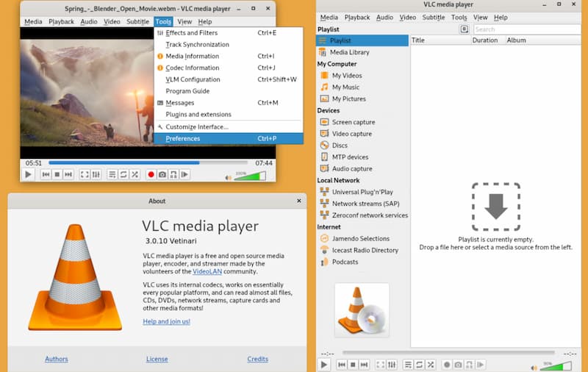Select Zeroconf network services
588x372 pixels.
pos(362,215)
